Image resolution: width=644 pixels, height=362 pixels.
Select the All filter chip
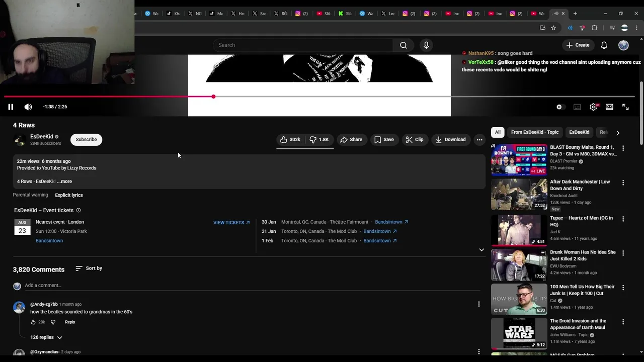[498, 132]
